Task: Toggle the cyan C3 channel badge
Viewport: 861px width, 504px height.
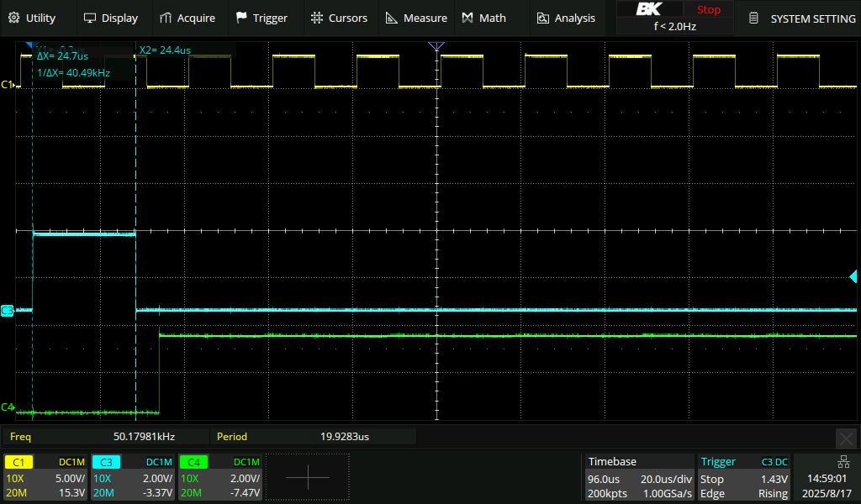Action: click(x=106, y=462)
